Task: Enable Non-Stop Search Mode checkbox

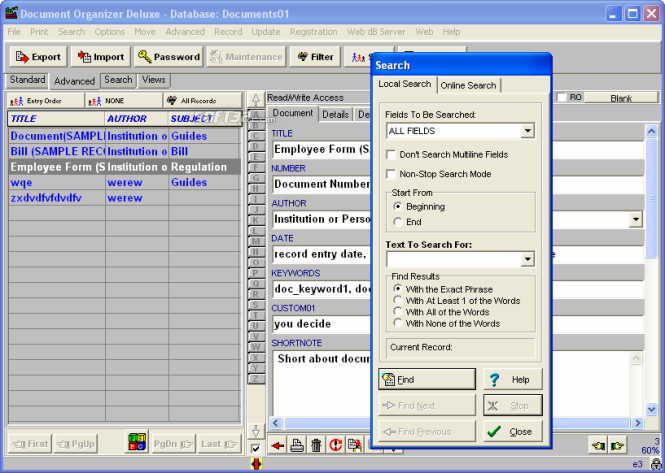Action: pos(391,174)
